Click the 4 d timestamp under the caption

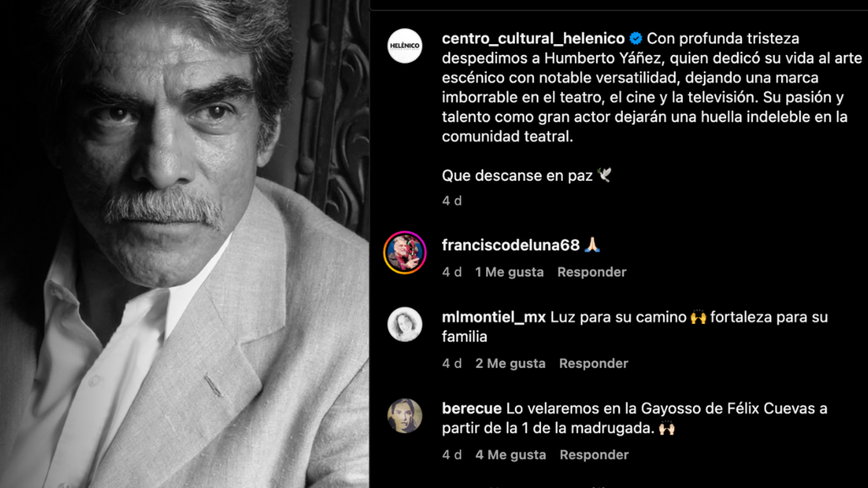(452, 201)
